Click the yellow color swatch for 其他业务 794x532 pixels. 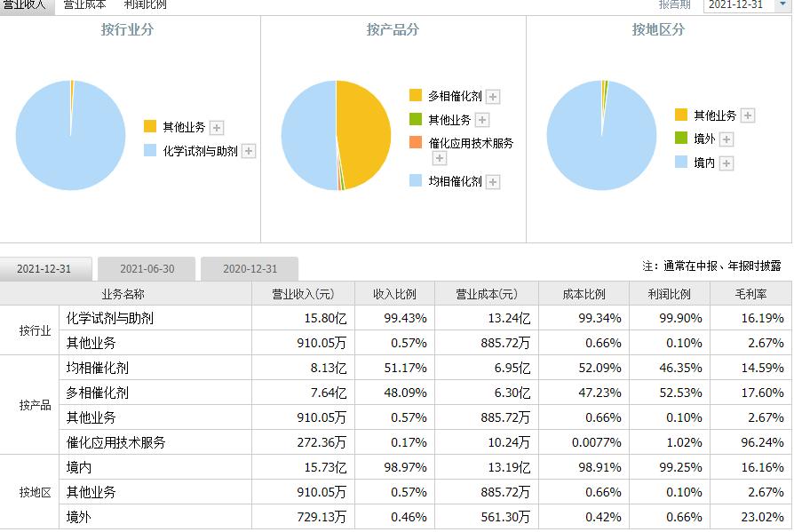coord(149,126)
